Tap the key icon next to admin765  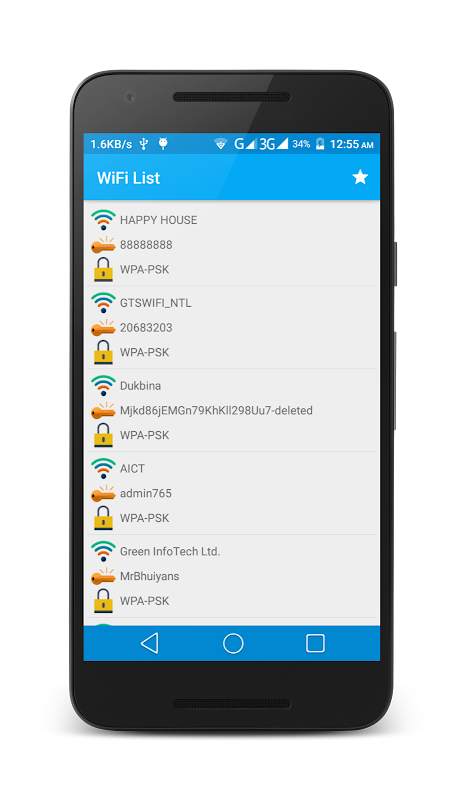(103, 493)
